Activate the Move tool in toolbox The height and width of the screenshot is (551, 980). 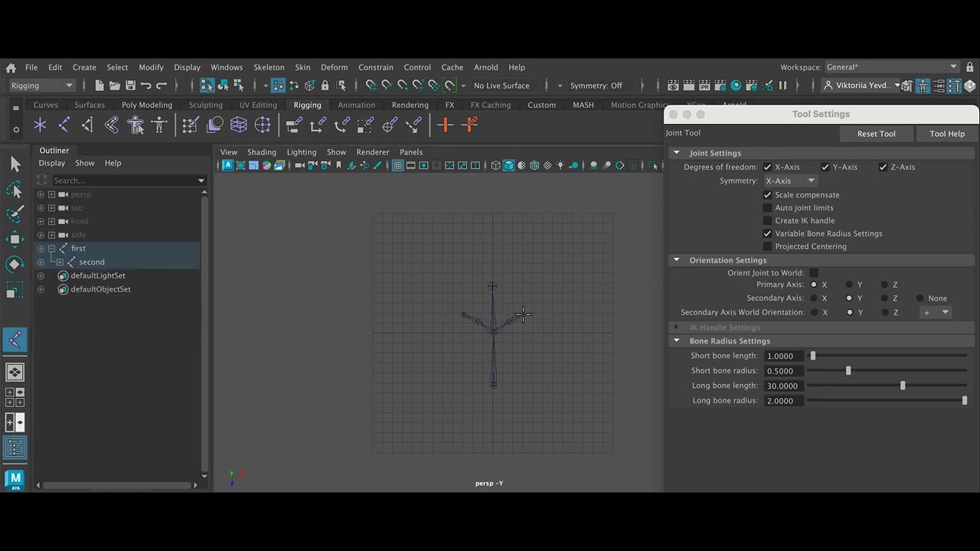15,239
